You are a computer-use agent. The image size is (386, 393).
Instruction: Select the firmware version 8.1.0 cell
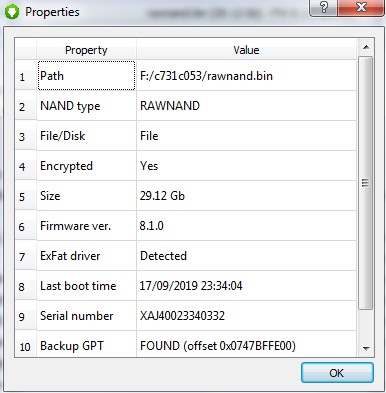(x=246, y=226)
